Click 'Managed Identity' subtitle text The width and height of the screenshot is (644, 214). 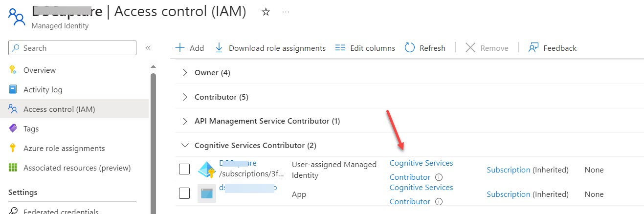[60, 26]
